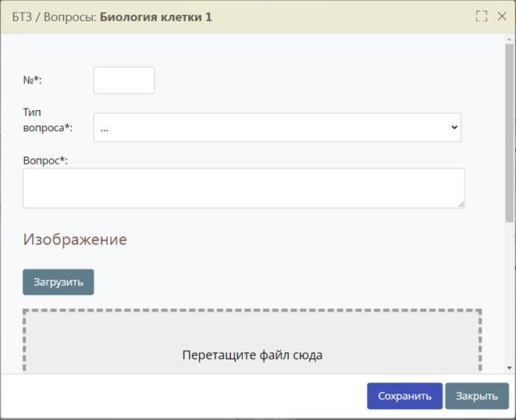Click the Тип вопроса*: label
The width and height of the screenshot is (516, 420).
(42, 120)
